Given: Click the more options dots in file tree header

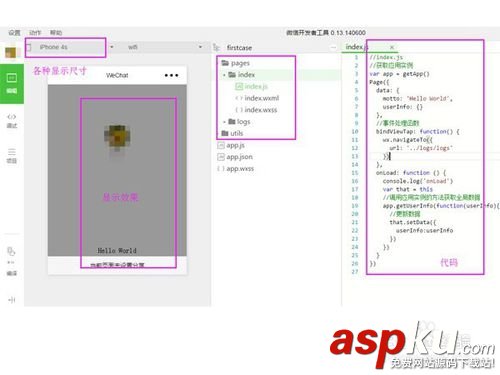Looking at the screenshot, I should click(x=333, y=48).
